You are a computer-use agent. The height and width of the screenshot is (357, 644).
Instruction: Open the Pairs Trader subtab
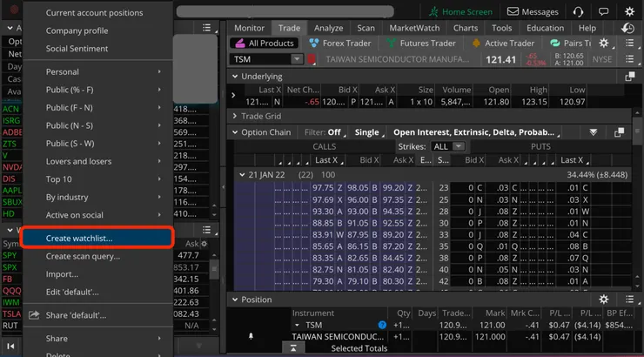(x=570, y=44)
